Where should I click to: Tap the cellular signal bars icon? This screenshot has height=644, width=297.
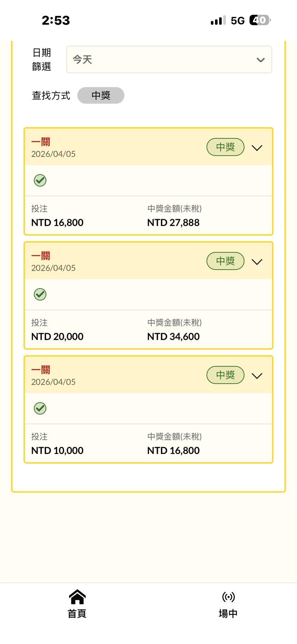tap(218, 21)
